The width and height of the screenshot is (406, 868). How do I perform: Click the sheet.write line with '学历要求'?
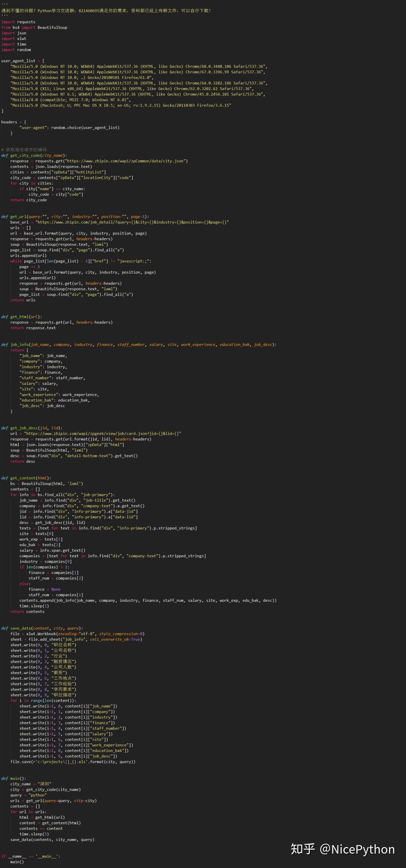click(x=43, y=689)
